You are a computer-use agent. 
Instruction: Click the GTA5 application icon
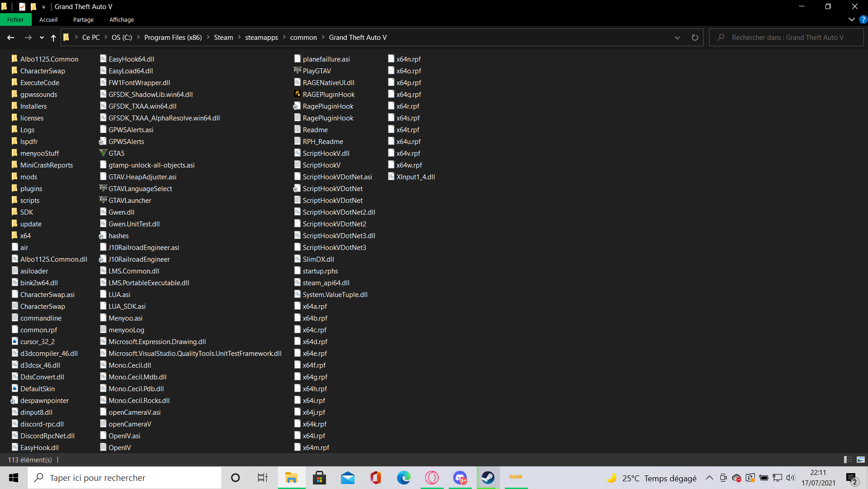pyautogui.click(x=103, y=153)
